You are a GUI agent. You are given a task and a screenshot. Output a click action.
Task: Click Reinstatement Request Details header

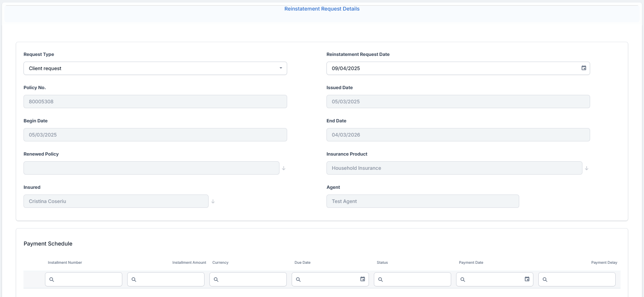click(x=322, y=9)
